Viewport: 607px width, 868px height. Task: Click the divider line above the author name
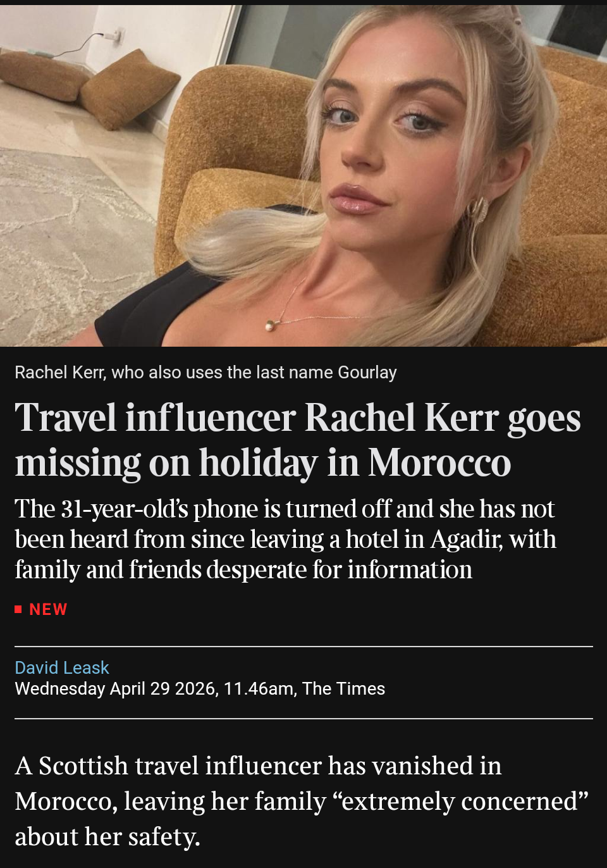303,647
